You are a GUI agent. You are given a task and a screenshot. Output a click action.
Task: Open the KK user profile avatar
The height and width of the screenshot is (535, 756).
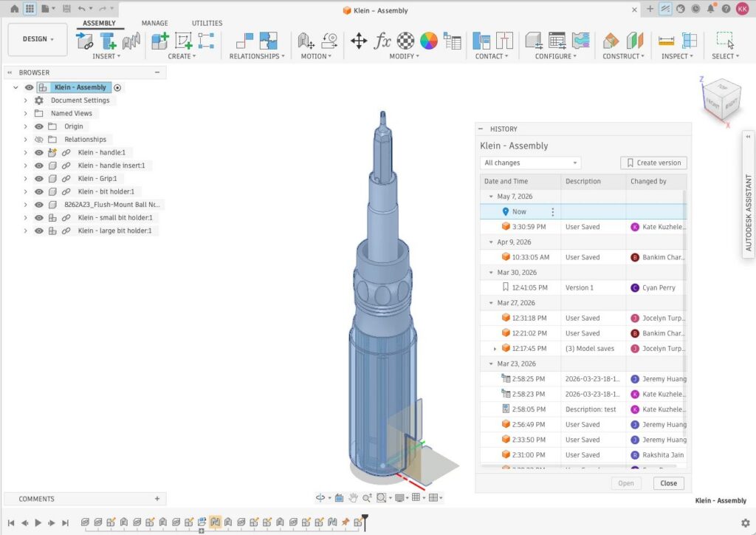point(743,9)
